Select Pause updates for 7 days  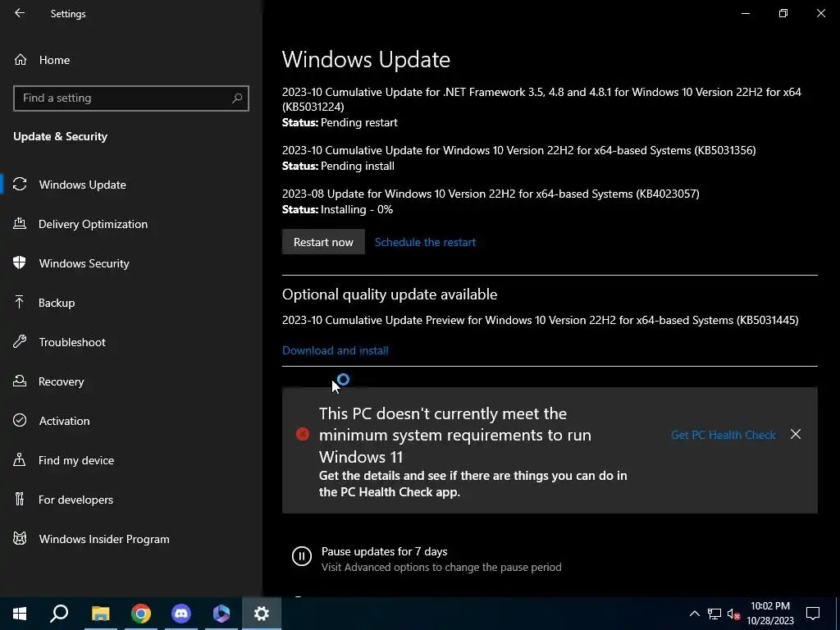coord(384,551)
